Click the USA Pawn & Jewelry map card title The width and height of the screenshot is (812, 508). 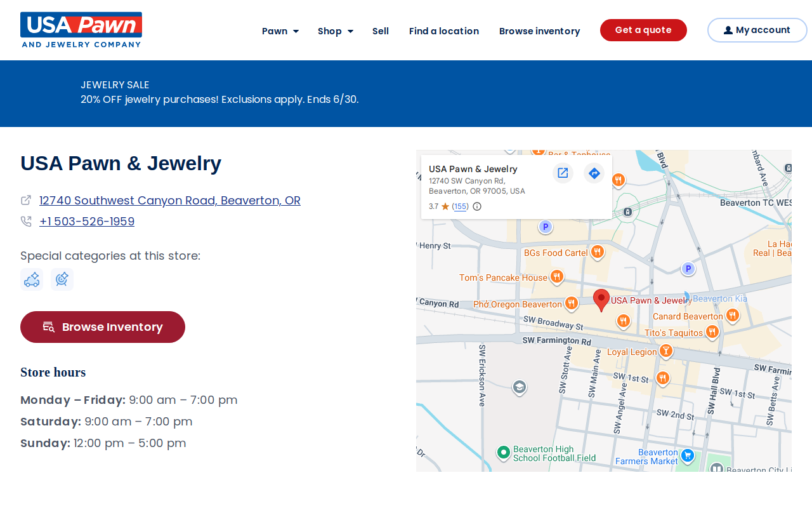pyautogui.click(x=473, y=169)
